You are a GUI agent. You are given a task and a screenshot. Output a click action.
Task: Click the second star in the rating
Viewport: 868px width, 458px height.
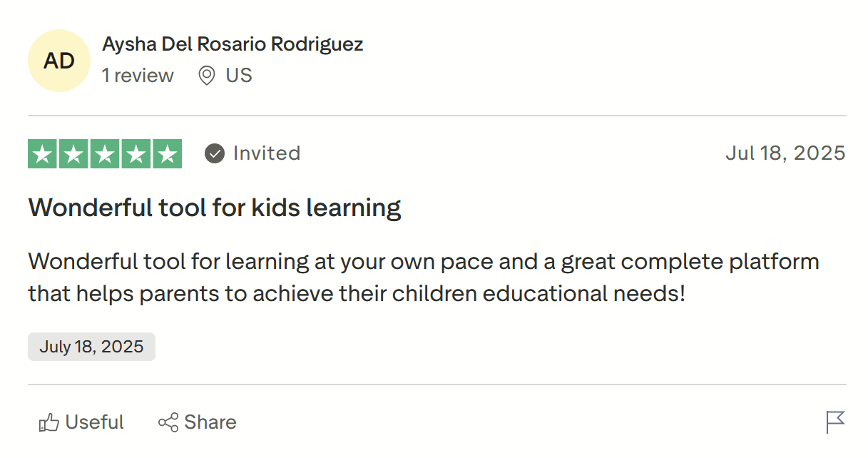pyautogui.click(x=73, y=153)
